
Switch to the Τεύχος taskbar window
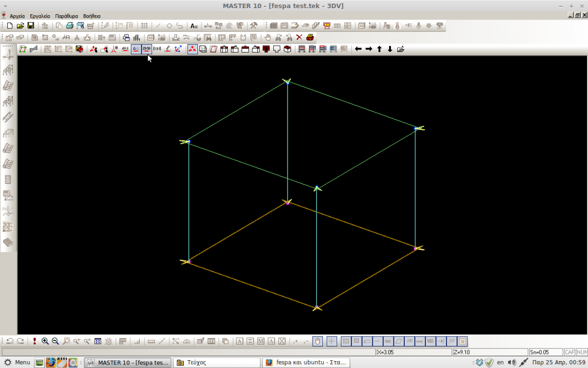click(x=217, y=363)
